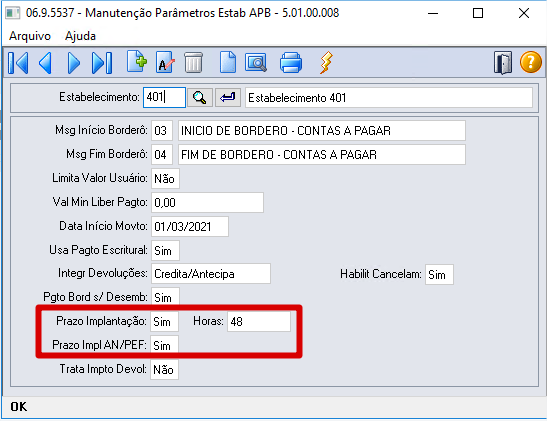
Task: Click Usa Pagto Escritural value Sim
Action: click(x=165, y=250)
